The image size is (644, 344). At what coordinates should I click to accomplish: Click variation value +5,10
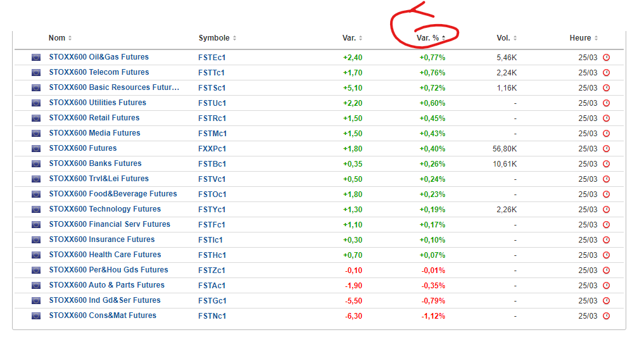(353, 88)
